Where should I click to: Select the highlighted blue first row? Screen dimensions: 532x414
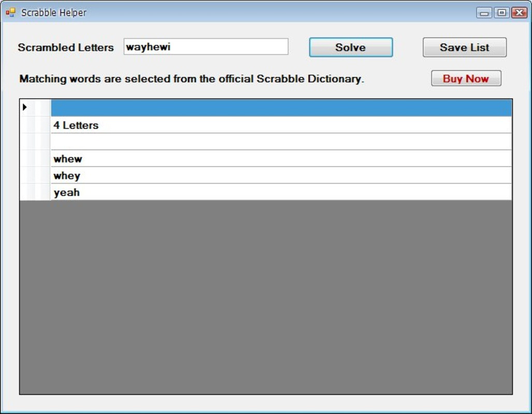click(x=281, y=108)
